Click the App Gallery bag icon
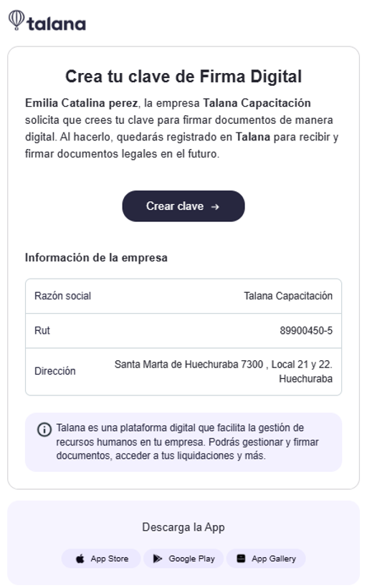This screenshot has height=588, width=367. pyautogui.click(x=242, y=559)
